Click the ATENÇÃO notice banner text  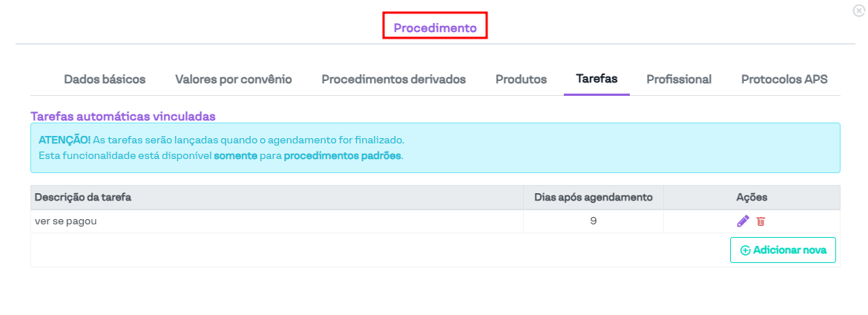click(223, 140)
